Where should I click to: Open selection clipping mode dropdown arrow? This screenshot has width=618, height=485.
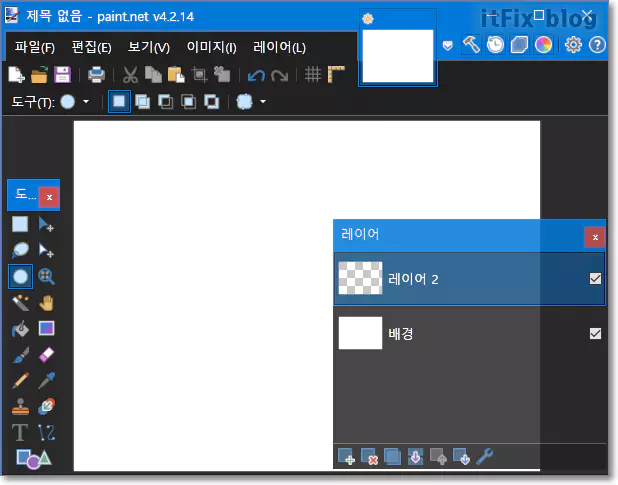[x=263, y=102]
